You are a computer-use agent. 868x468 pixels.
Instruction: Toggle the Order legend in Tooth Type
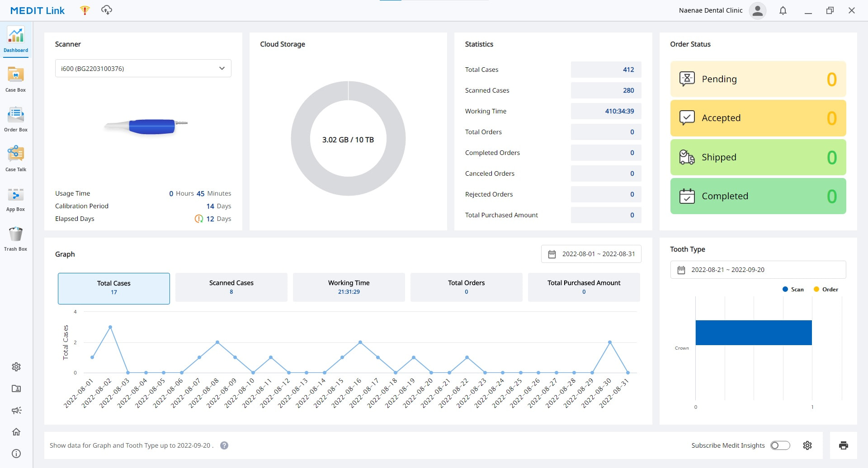tap(826, 289)
